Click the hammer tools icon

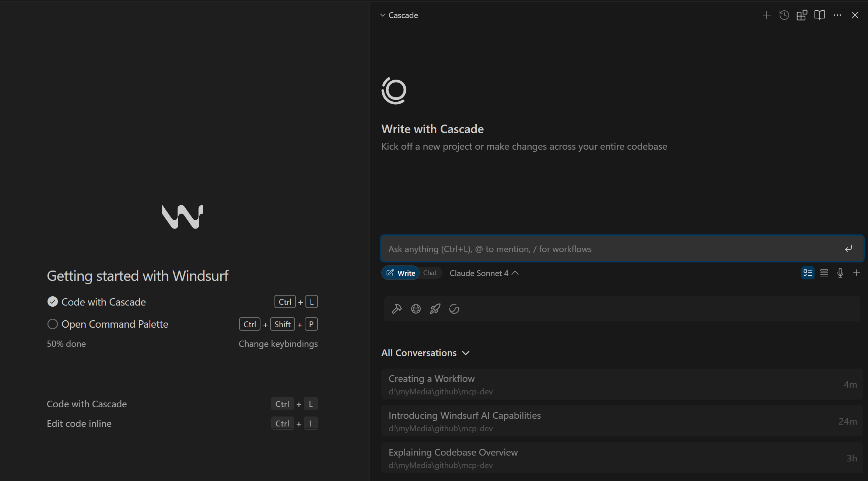tap(397, 309)
